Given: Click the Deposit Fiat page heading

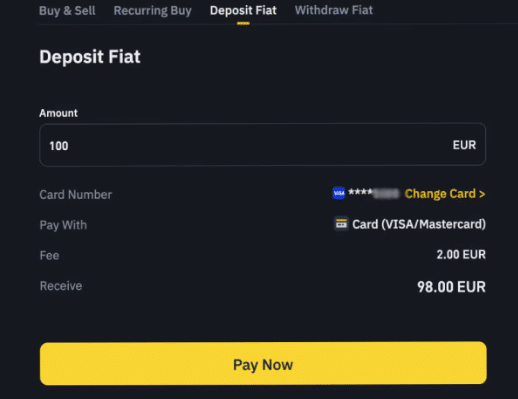Looking at the screenshot, I should [x=90, y=57].
